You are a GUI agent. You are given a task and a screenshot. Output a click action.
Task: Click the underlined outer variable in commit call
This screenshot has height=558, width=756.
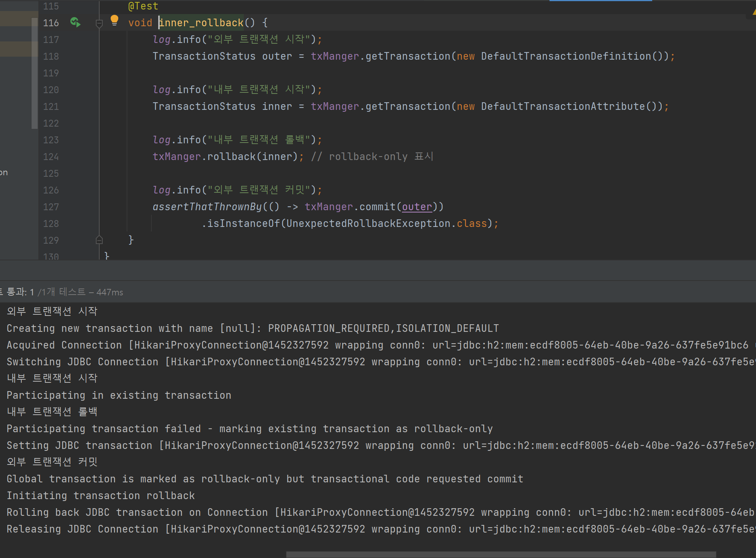coord(417,207)
